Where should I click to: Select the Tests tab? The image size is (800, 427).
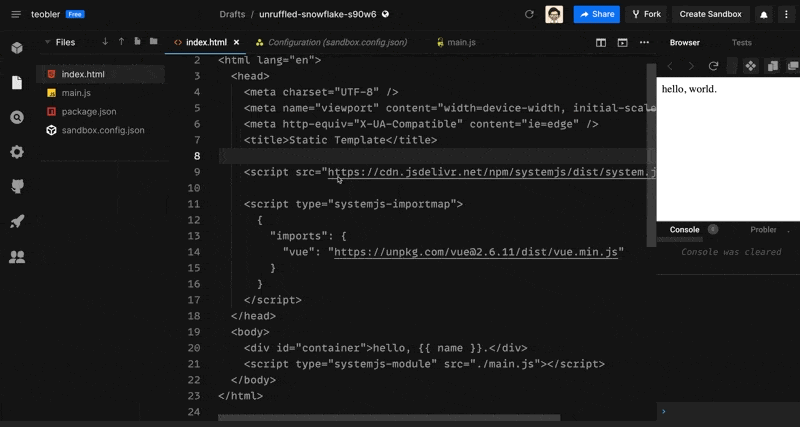tap(741, 43)
